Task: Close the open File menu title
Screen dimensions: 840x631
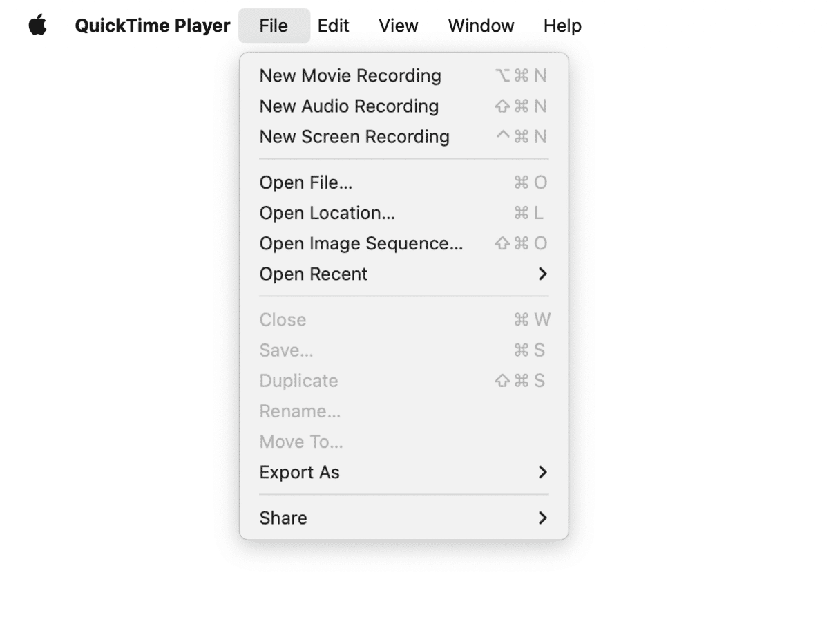Action: pyautogui.click(x=274, y=26)
